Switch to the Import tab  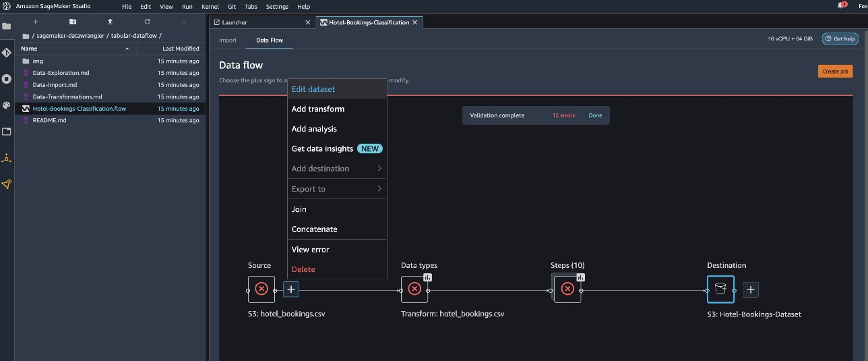228,40
